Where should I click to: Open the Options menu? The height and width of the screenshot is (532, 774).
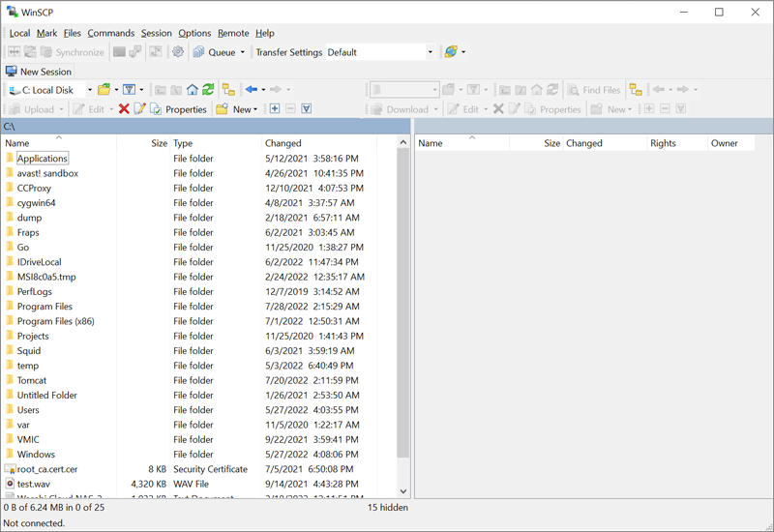(x=194, y=33)
